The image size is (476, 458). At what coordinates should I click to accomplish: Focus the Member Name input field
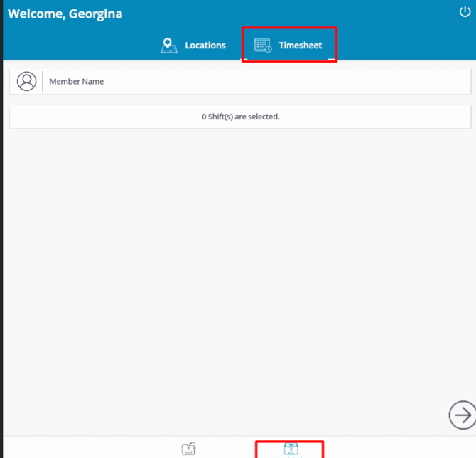click(256, 81)
